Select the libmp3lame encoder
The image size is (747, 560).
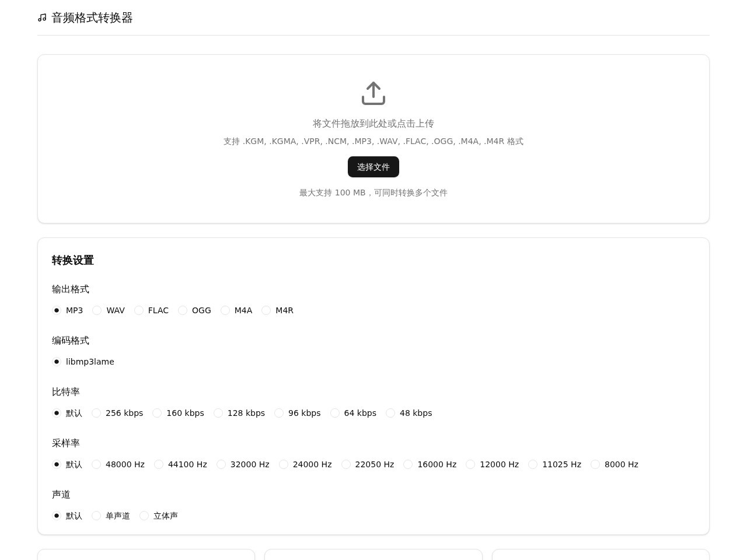click(x=57, y=362)
